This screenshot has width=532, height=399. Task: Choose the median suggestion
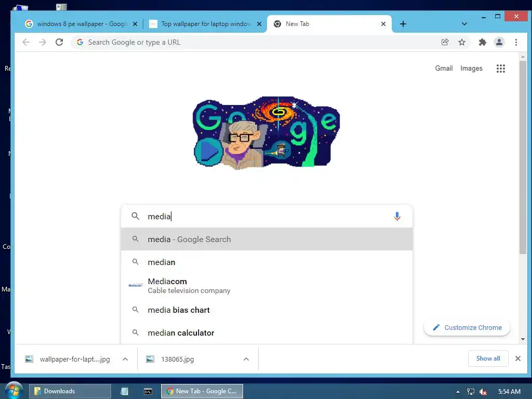pyautogui.click(x=267, y=262)
